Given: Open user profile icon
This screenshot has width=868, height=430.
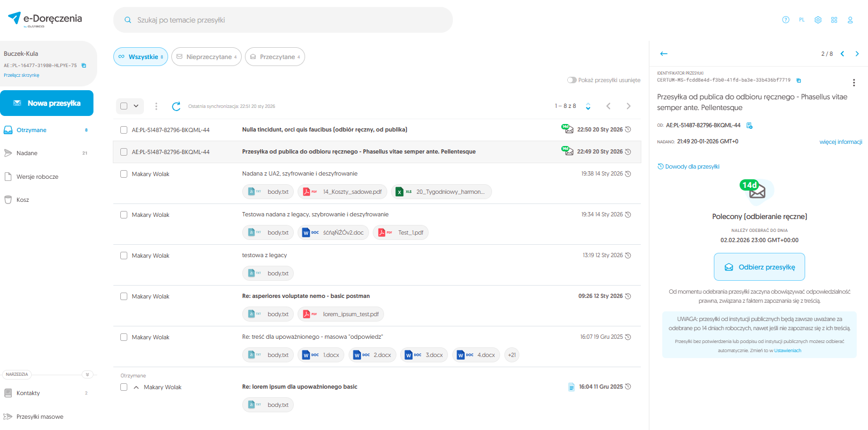Looking at the screenshot, I should (x=850, y=20).
